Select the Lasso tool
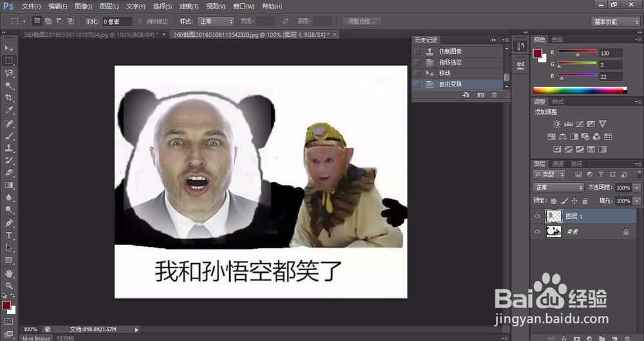The width and height of the screenshot is (644, 341). 8,73
